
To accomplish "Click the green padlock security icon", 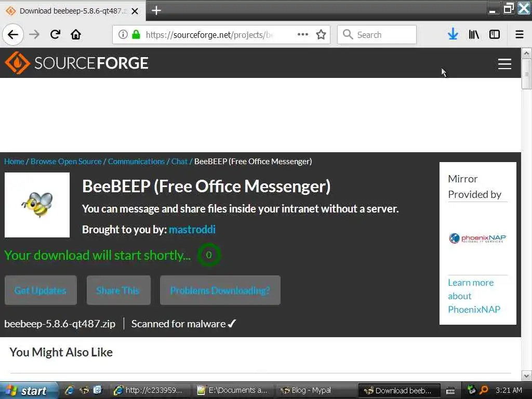I will click(x=136, y=35).
